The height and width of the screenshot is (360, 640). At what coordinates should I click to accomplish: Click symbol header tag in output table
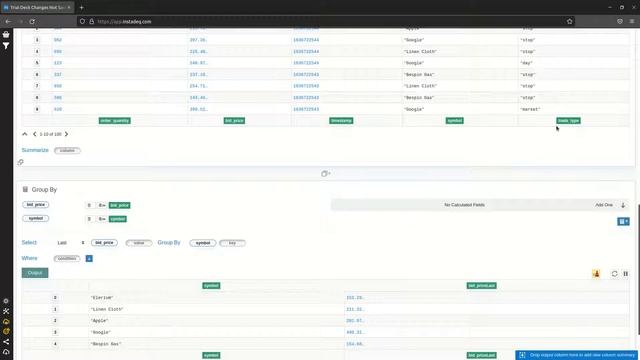pyautogui.click(x=211, y=286)
